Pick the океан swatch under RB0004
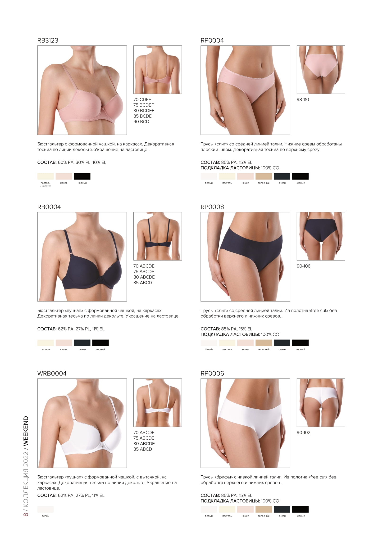The image size is (392, 554). point(82,343)
